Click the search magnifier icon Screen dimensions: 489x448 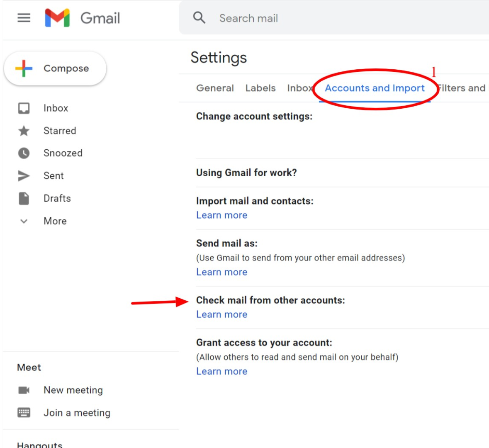tap(199, 18)
